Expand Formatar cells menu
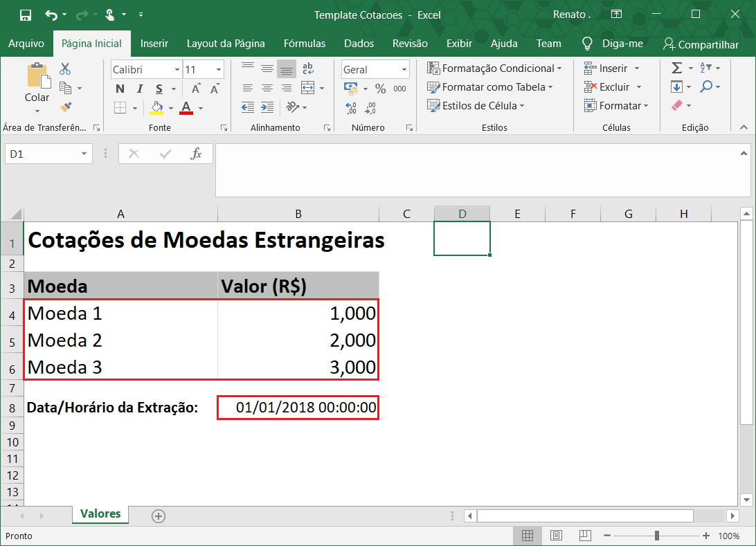Screen dimensions: 756x546 (616, 106)
